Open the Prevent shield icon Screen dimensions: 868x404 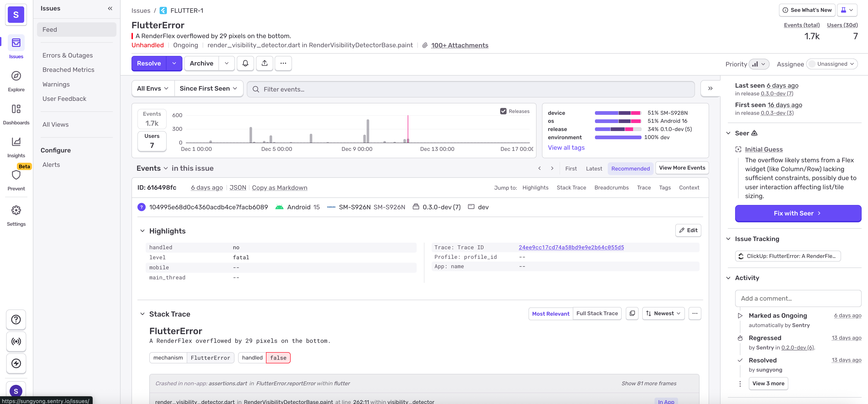point(16,175)
